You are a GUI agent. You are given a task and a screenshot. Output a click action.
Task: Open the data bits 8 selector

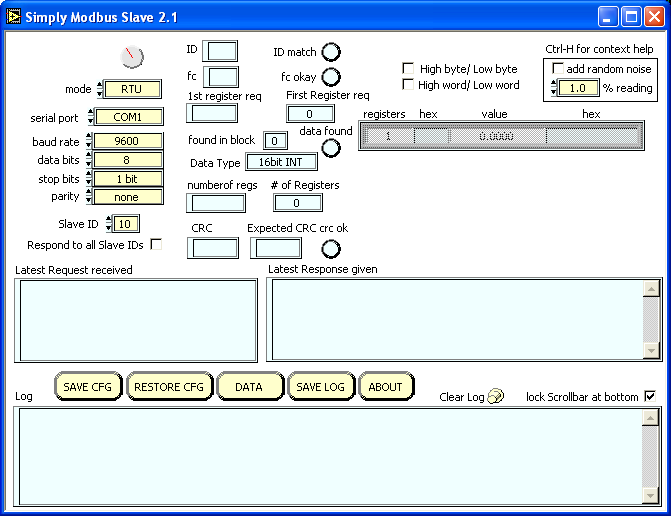point(128,160)
